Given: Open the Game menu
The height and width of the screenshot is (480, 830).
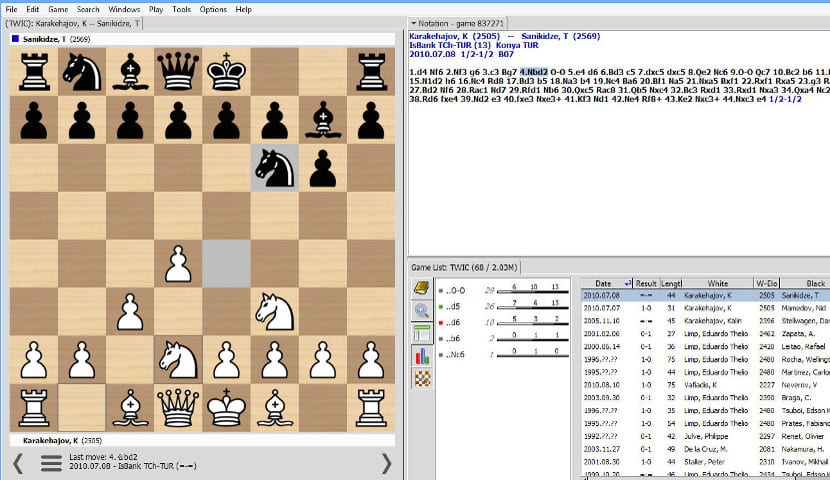Looking at the screenshot, I should 58,10.
